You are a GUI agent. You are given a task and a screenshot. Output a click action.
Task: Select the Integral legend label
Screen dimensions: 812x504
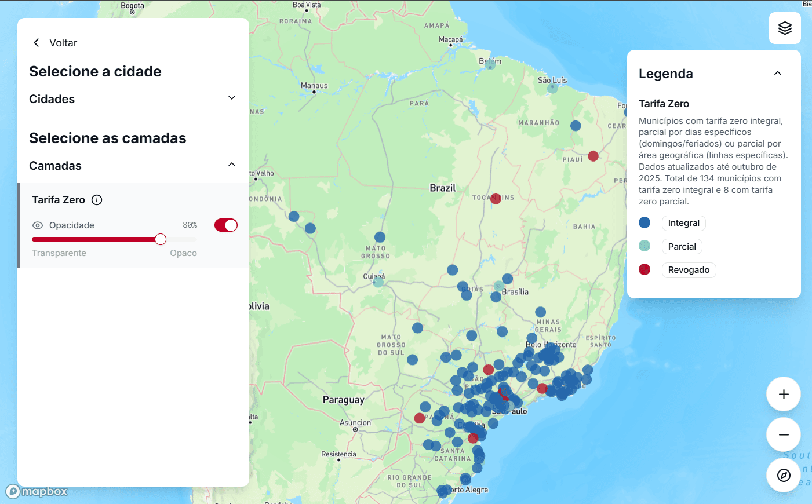point(683,223)
